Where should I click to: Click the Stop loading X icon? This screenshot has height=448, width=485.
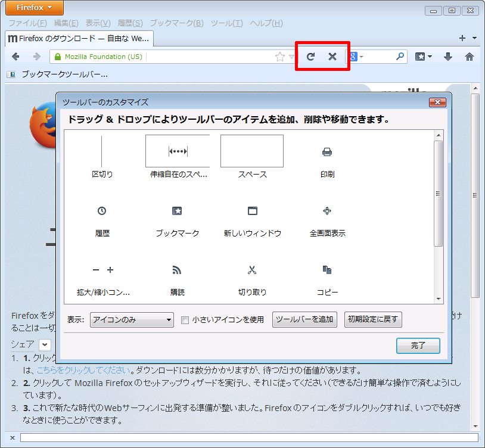tap(332, 57)
